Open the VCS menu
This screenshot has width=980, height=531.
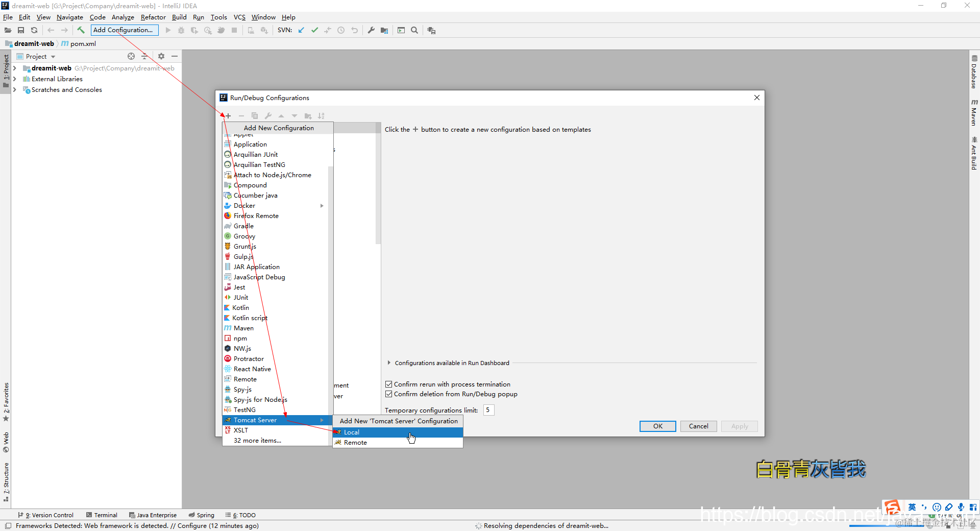(x=239, y=17)
